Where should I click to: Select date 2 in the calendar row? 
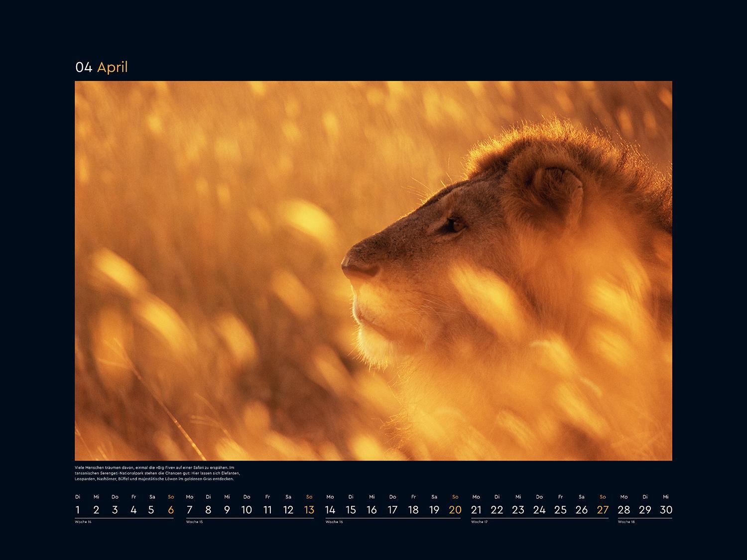click(96, 510)
